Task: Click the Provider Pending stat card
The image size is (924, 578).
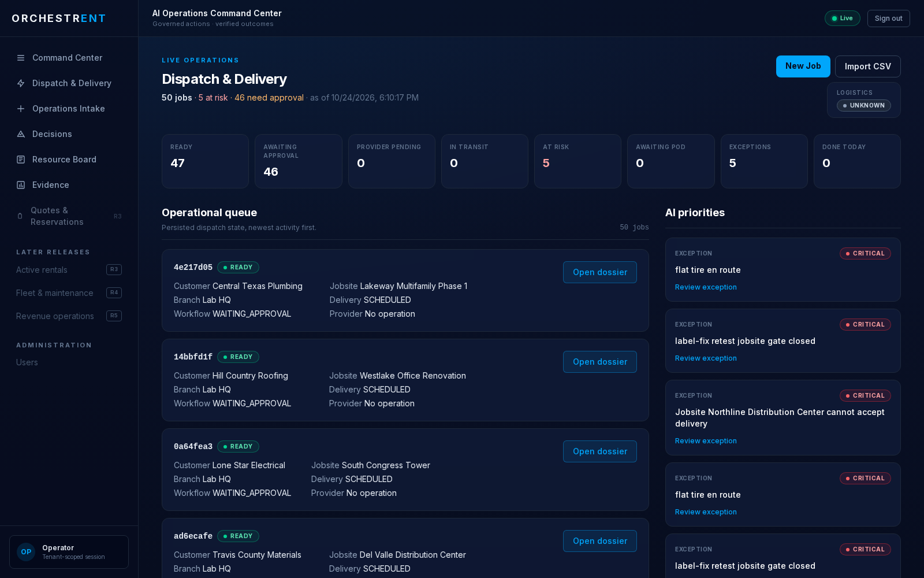Action: 392,161
